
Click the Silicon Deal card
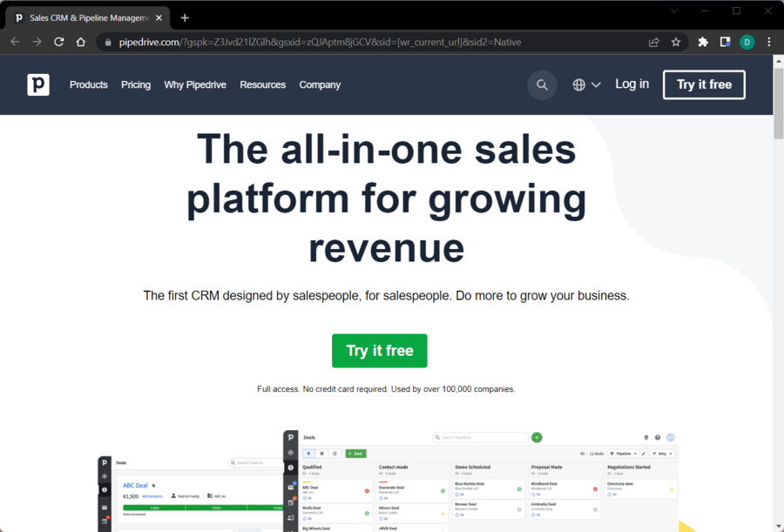pyautogui.click(x=412, y=513)
